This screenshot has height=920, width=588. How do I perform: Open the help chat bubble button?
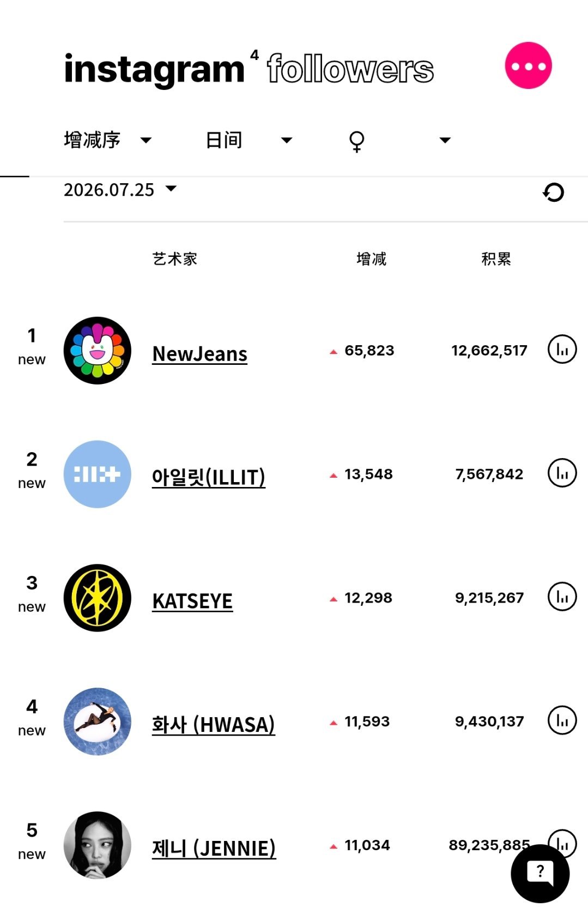pyautogui.click(x=540, y=874)
